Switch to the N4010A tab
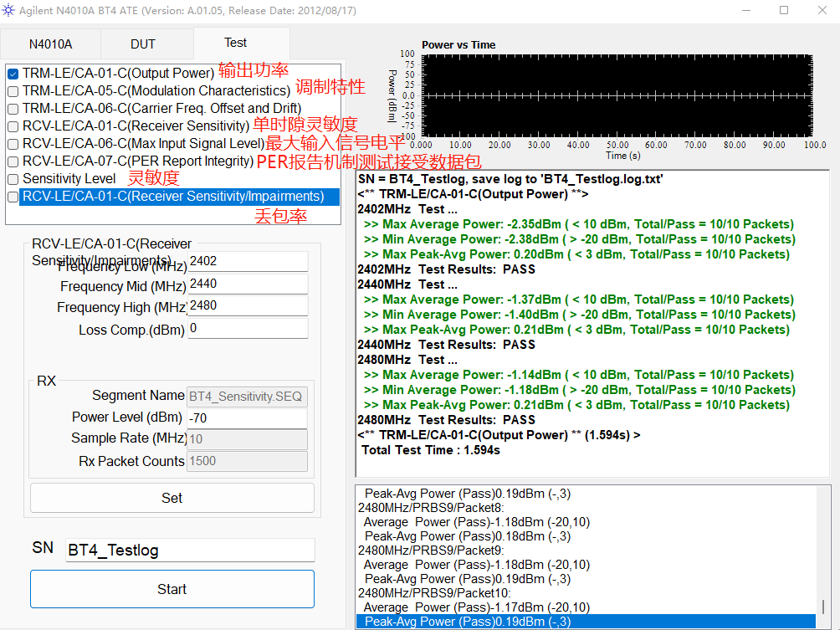 (x=50, y=44)
